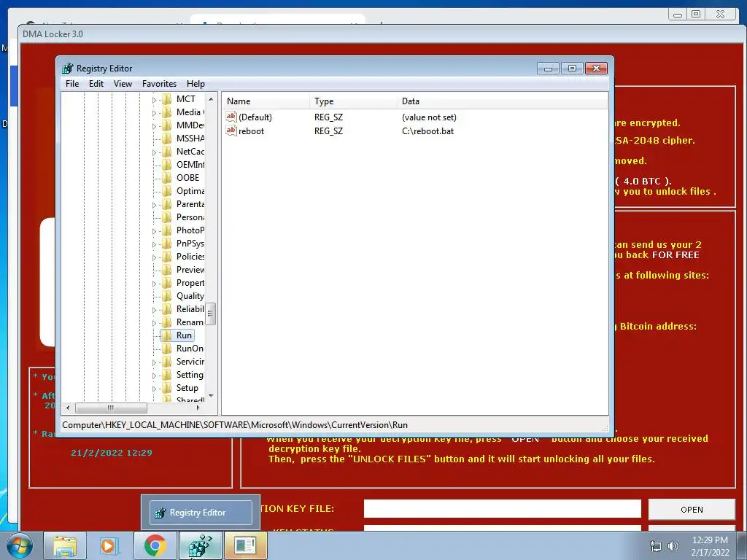Image resolution: width=747 pixels, height=560 pixels.
Task: Click the DMA Locker taskbar icon
Action: click(245, 545)
